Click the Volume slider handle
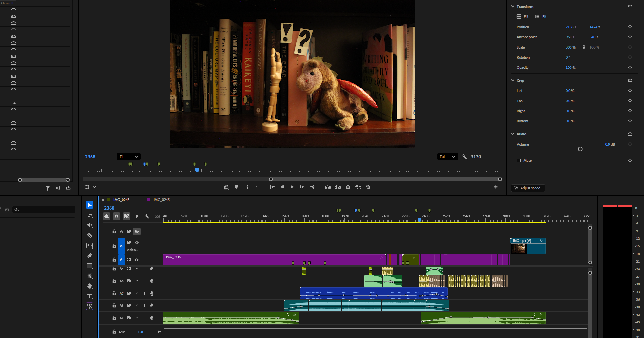 pyautogui.click(x=580, y=149)
